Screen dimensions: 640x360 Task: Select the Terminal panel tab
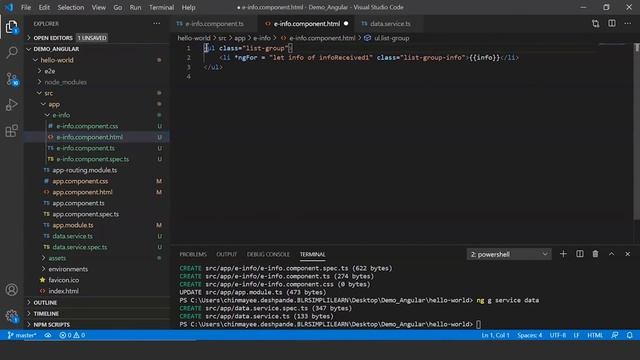click(x=313, y=254)
